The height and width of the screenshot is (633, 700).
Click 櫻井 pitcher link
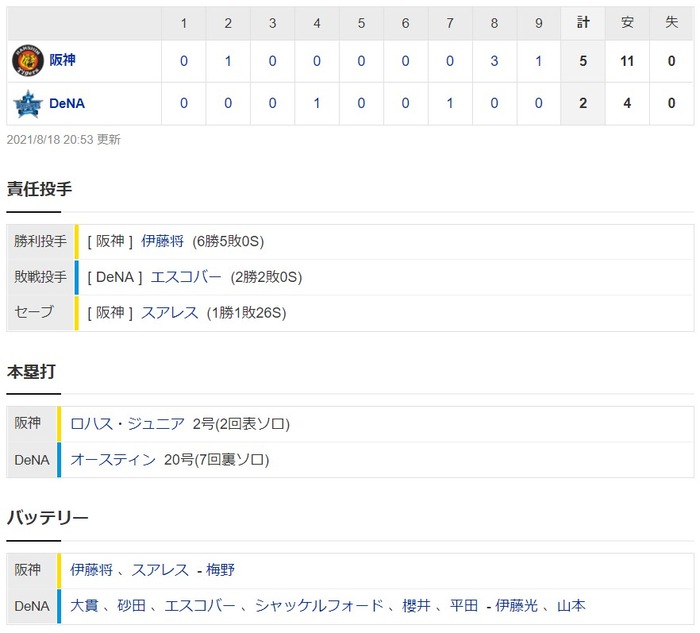point(417,605)
